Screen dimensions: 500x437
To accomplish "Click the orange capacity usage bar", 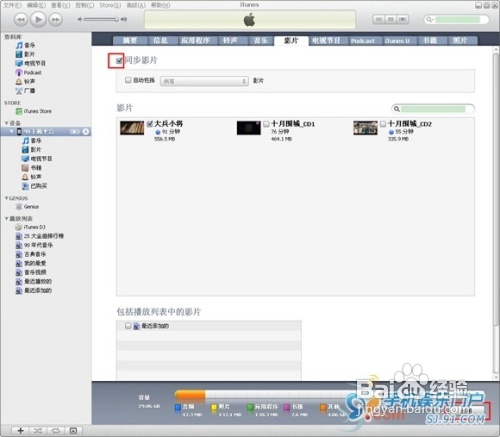I will pos(190,395).
